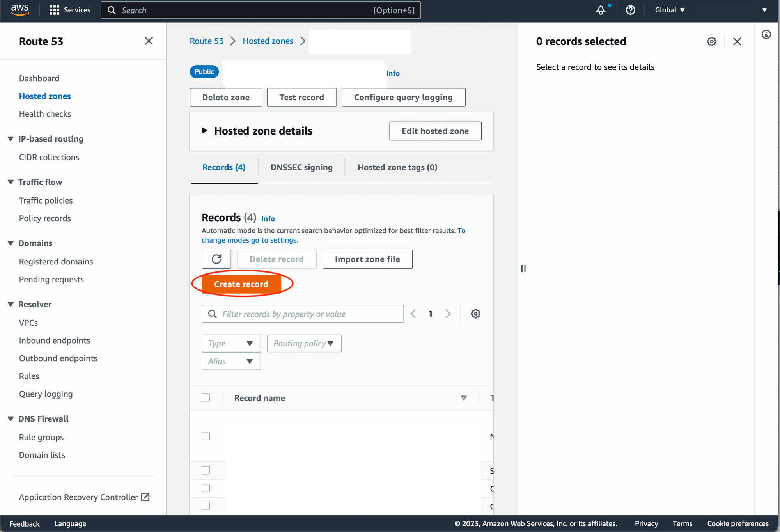Click the panel resize handle icon
Viewport: 780px width, 532px height.
[x=523, y=269]
